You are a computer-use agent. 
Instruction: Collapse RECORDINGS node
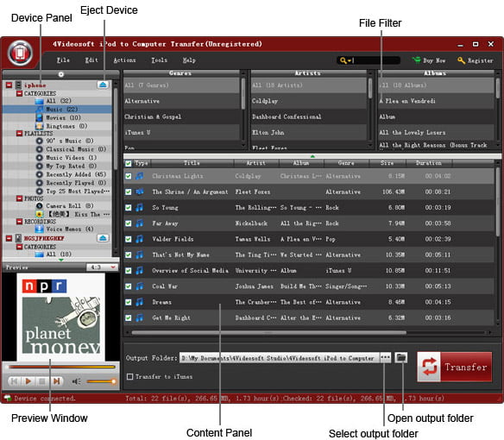tap(19, 221)
